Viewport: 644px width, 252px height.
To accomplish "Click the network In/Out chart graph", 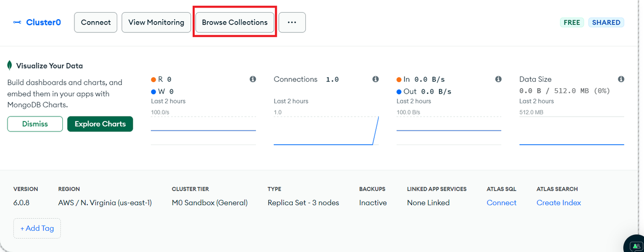I will point(449,131).
